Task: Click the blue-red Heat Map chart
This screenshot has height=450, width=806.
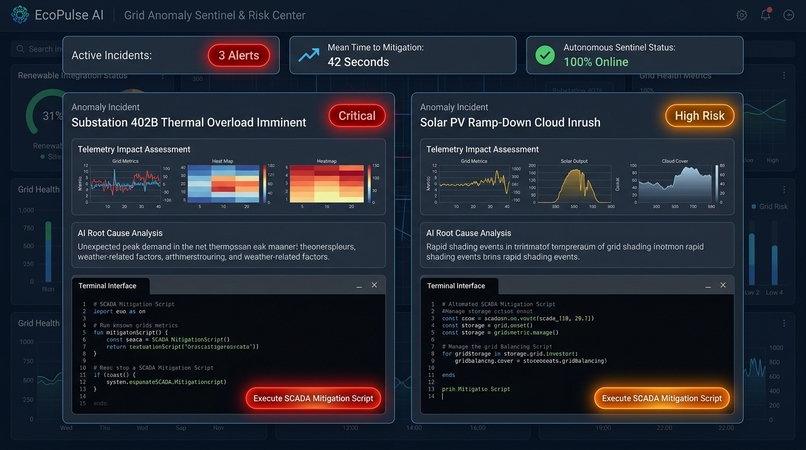Action: click(223, 183)
